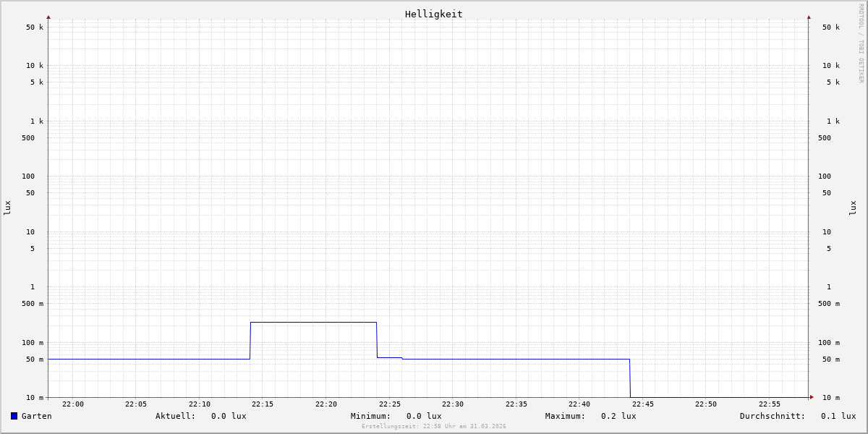Click the 22:00 time axis label
This screenshot has height=434, width=868.
pos(73,404)
